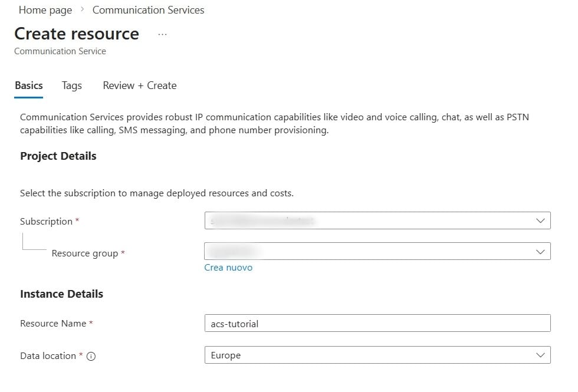Click the Data location chevron arrow
The width and height of the screenshot is (578, 392).
click(x=540, y=355)
